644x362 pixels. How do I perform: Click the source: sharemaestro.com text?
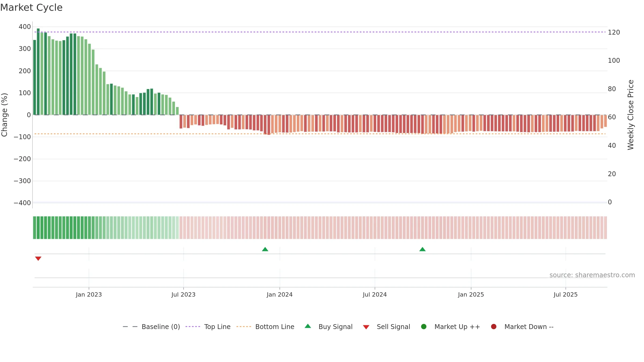pos(592,275)
